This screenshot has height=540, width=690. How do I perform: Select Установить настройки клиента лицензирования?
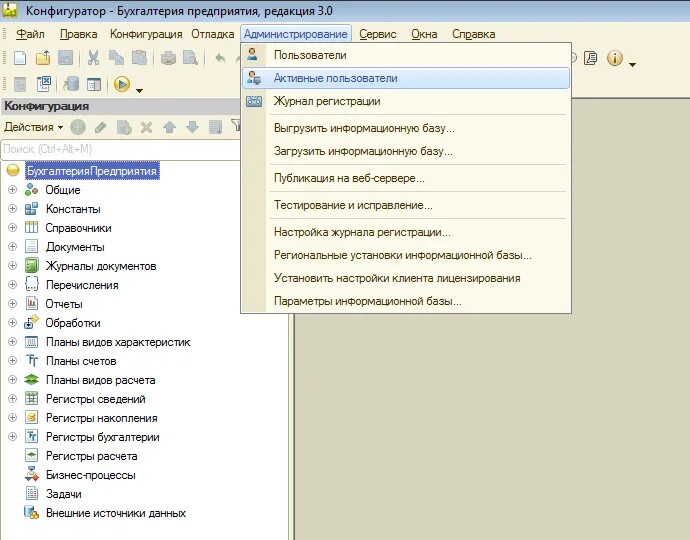pyautogui.click(x=406, y=278)
